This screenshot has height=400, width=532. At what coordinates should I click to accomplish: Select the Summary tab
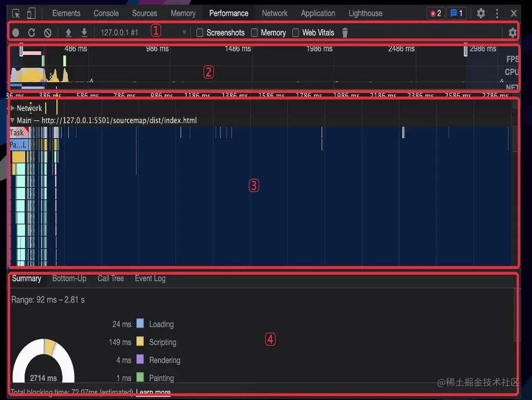(27, 278)
